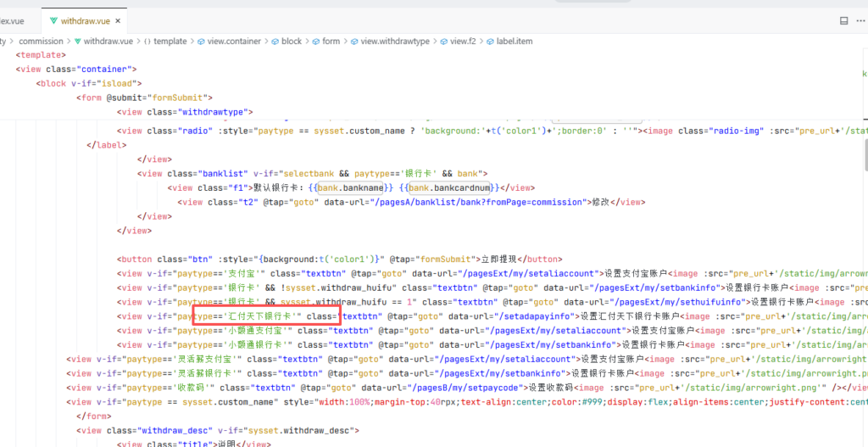Click the layout panel icon at top right
This screenshot has width=868, height=447.
843,20
